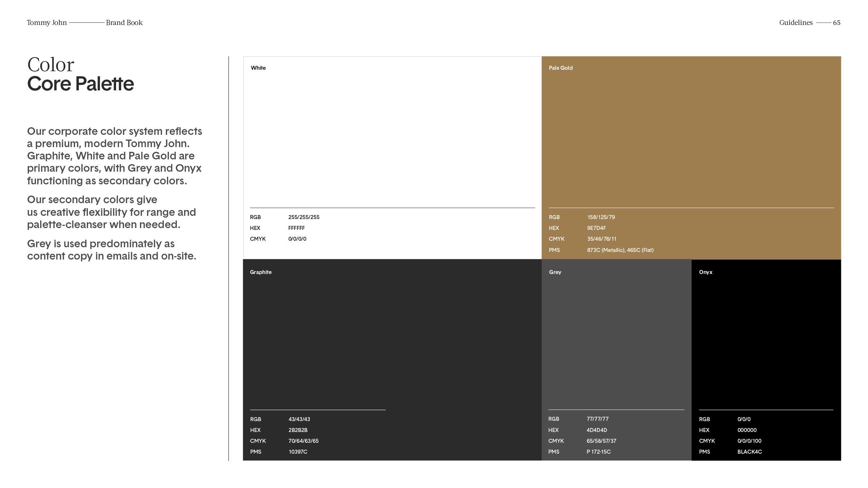Click the page number 65
Screen dimensions: 868x488
tap(837, 23)
